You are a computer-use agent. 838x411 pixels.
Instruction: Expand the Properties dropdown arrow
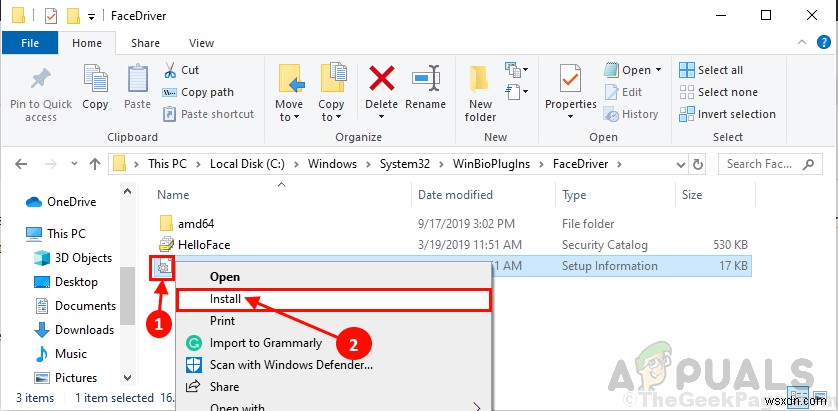coord(570,117)
